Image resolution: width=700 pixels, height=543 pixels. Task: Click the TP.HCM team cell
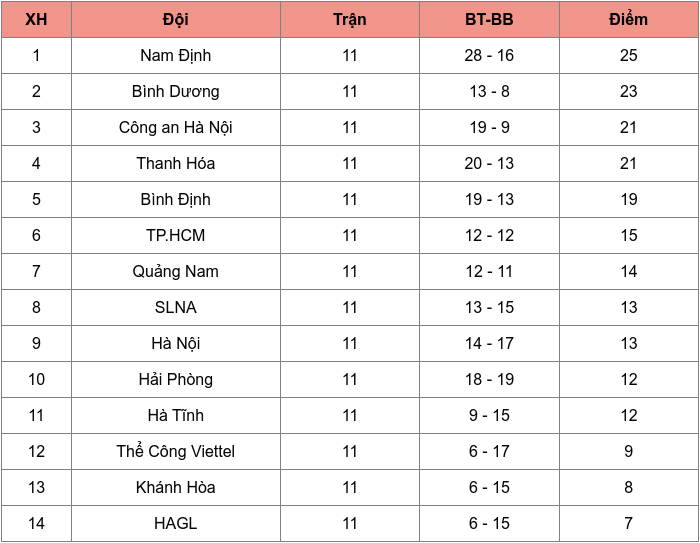[x=176, y=235]
